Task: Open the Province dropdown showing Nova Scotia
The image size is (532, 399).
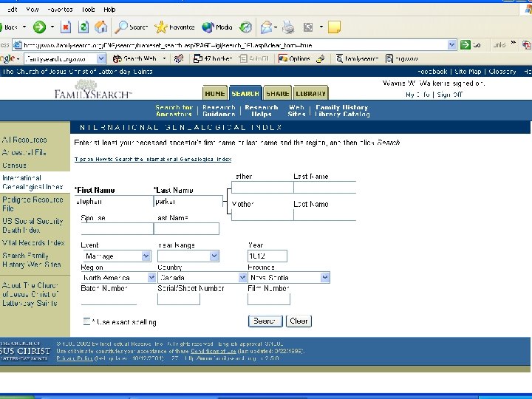Action: (x=325, y=278)
